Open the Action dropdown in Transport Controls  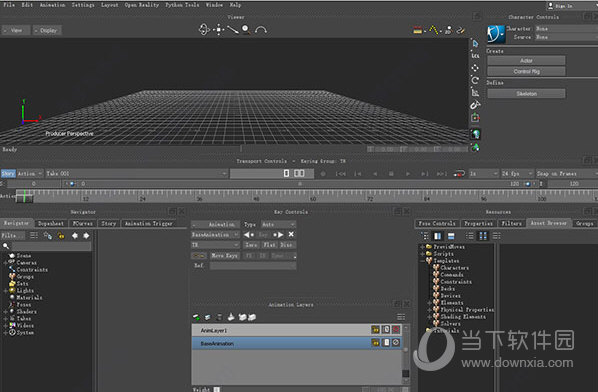(x=30, y=174)
